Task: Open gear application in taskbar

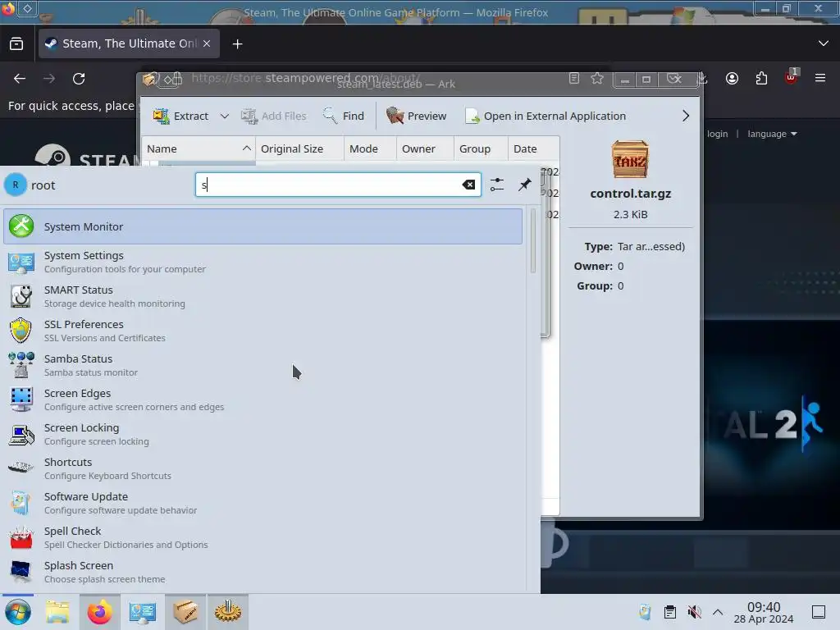Action: (228, 612)
